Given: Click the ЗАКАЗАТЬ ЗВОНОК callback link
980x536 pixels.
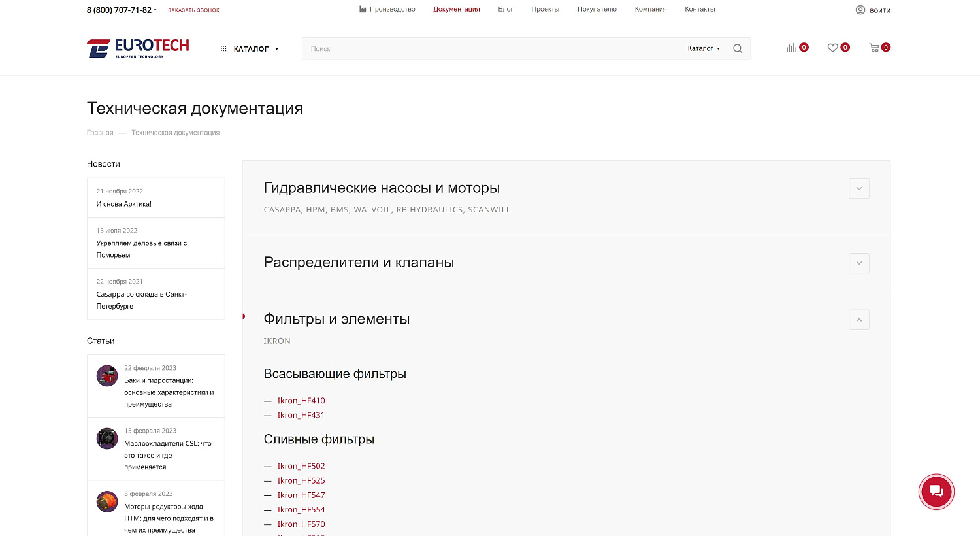Looking at the screenshot, I should coord(193,10).
